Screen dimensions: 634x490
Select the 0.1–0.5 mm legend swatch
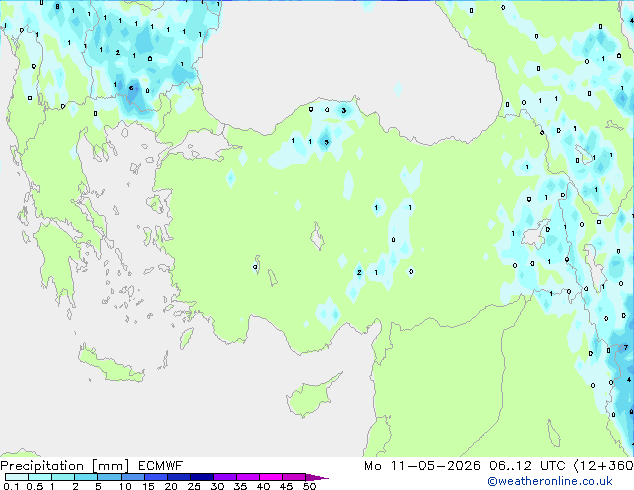tap(17, 477)
